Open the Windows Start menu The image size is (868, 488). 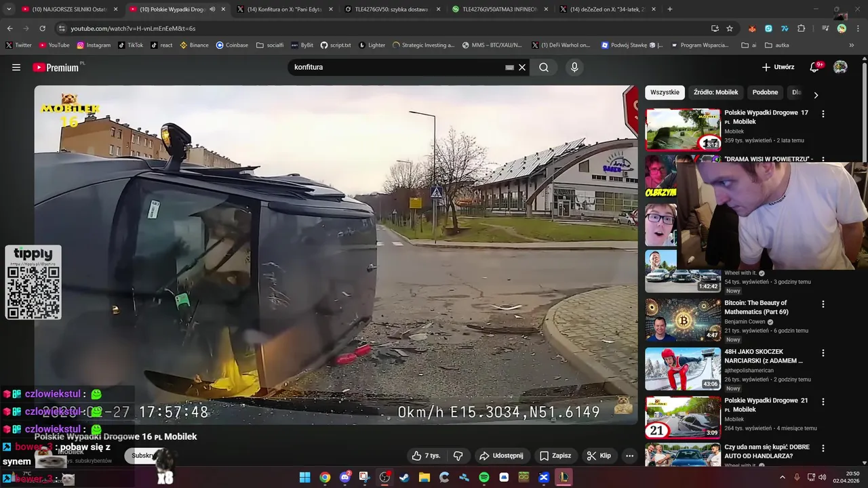(x=304, y=477)
